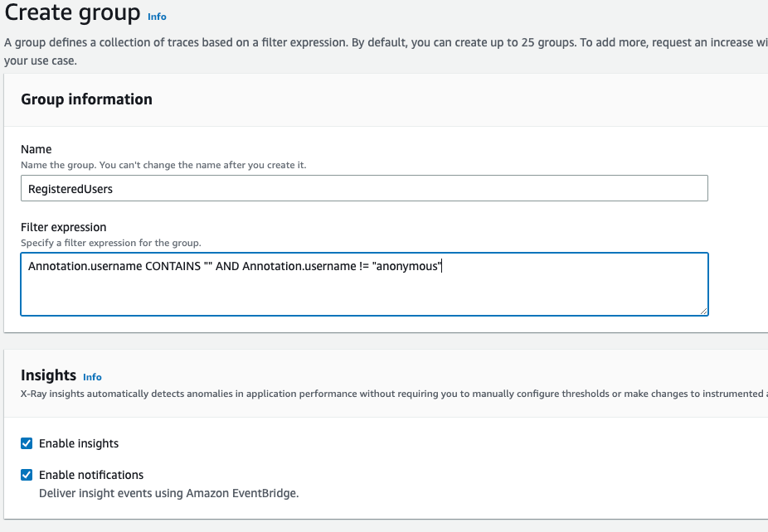Open the Info link beside Insights

[92, 377]
